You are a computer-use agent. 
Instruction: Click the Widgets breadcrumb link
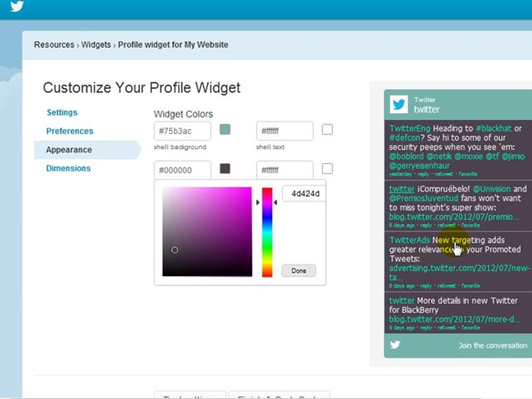click(96, 45)
